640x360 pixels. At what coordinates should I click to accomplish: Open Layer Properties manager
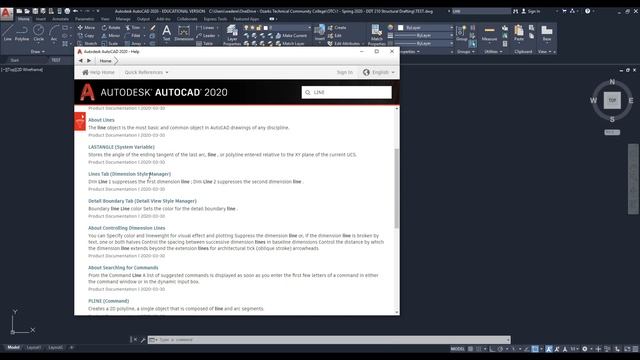232,34
